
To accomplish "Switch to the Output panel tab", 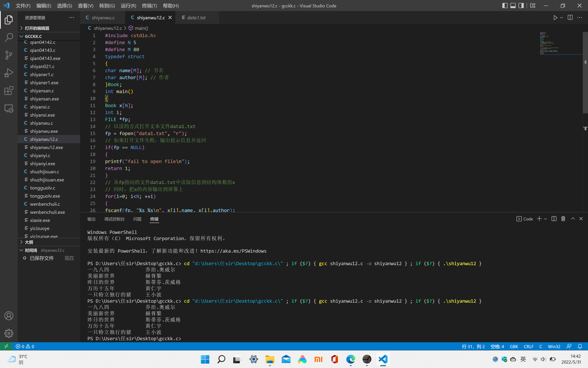I will [x=91, y=219].
